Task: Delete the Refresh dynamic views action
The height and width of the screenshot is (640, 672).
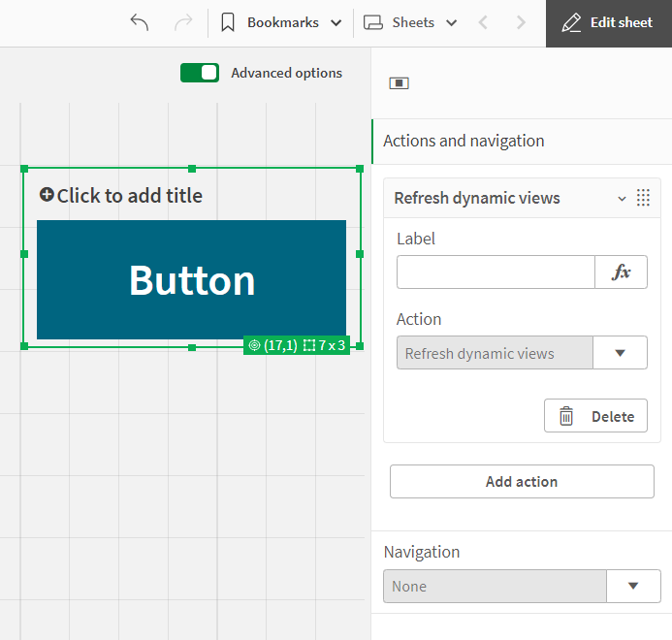Action: 595,416
